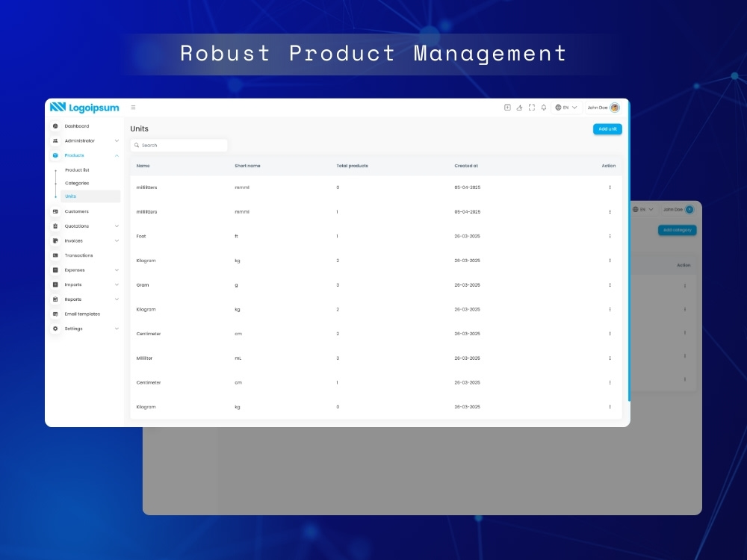This screenshot has height=560, width=747.
Task: Expand the Settings sidebar section
Action: point(117,329)
